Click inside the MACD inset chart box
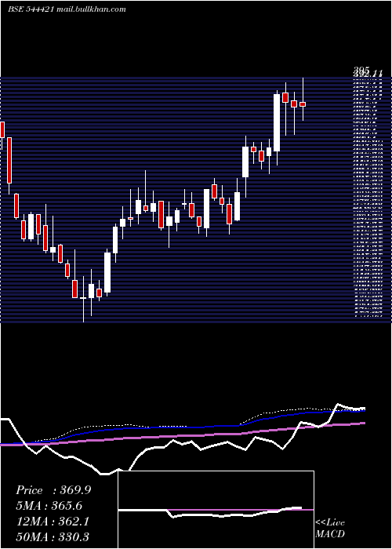 (216, 510)
